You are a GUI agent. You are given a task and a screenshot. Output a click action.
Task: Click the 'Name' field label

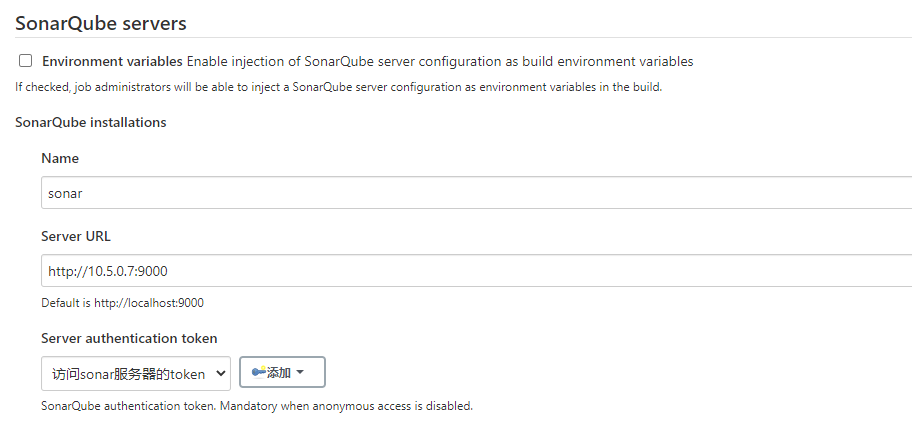tap(60, 158)
